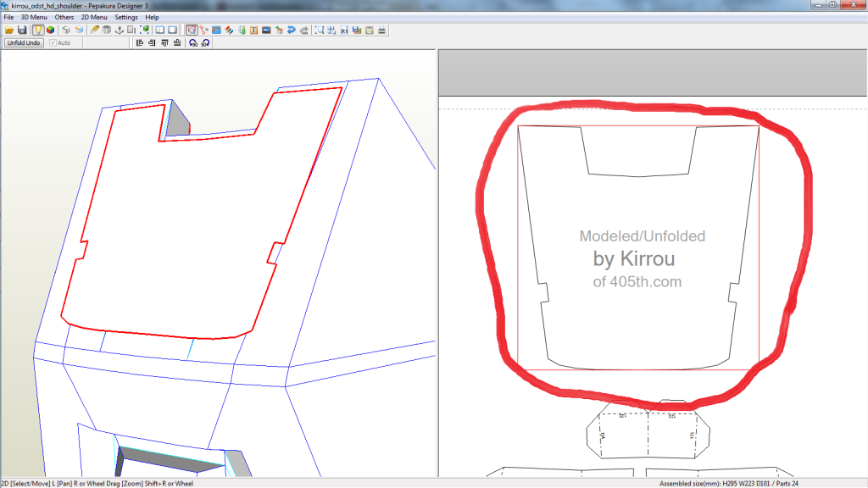This screenshot has height=488, width=868.
Task: Select the small octagonal part below the large part
Action: pos(648,429)
